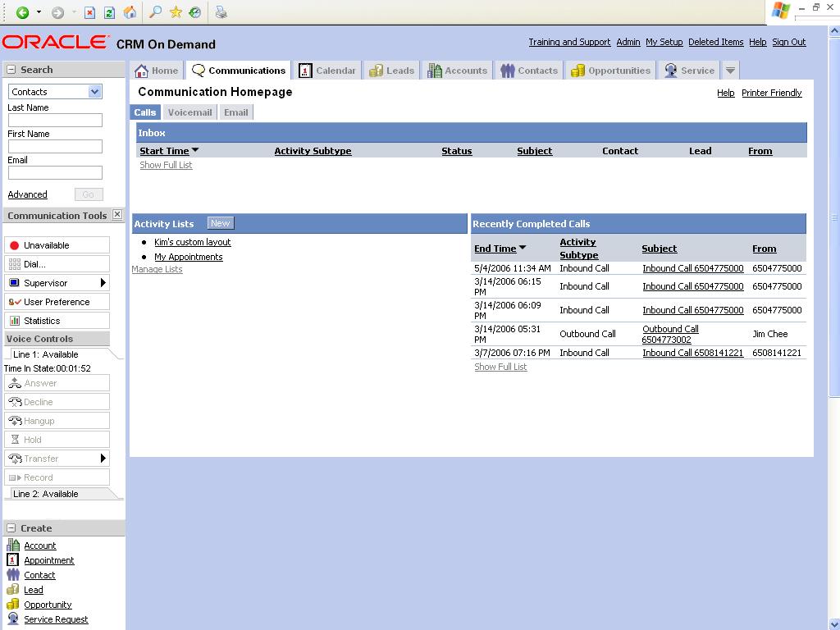Open the Inbound Call 6508141221 subject link
Viewport: 840px width, 630px height.
coord(692,353)
